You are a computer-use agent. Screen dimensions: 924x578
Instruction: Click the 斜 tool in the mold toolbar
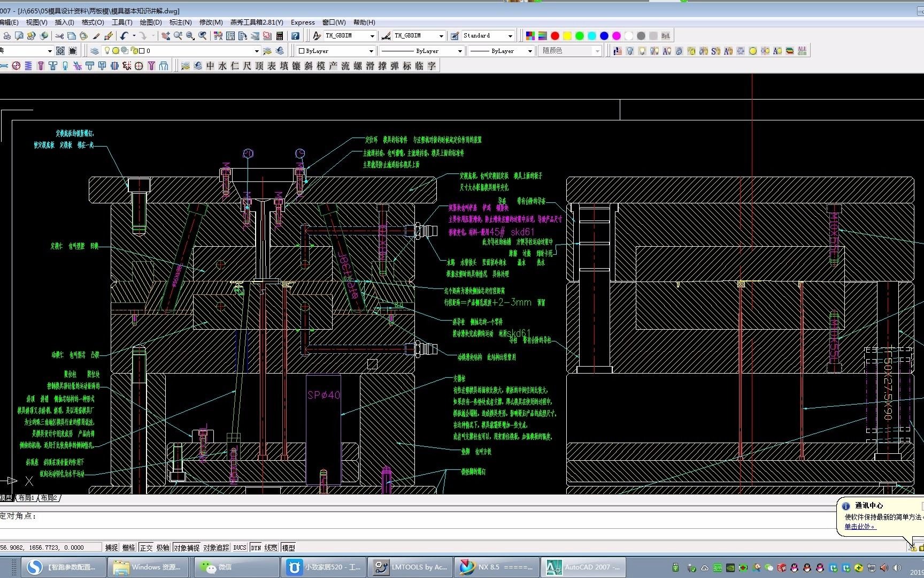pos(309,66)
